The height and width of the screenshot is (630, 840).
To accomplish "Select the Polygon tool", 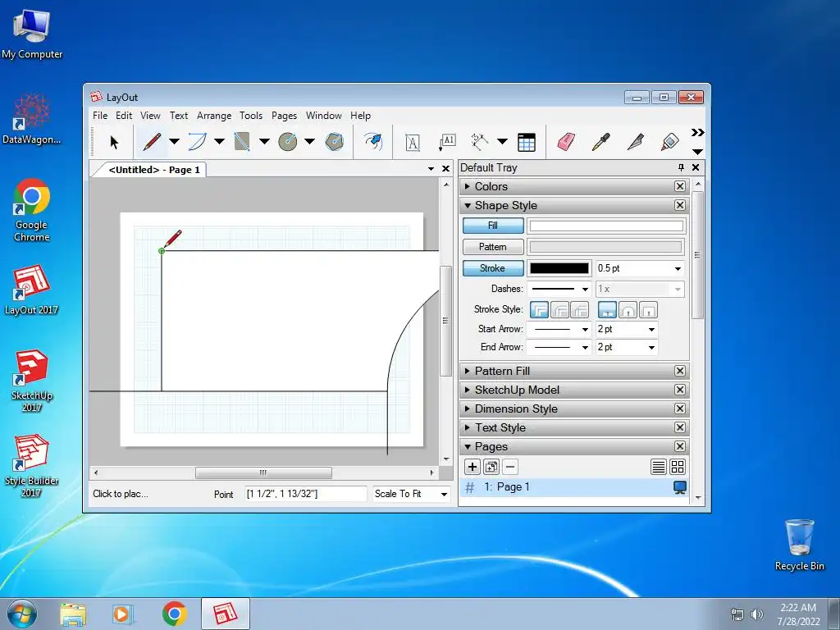I will click(x=335, y=142).
